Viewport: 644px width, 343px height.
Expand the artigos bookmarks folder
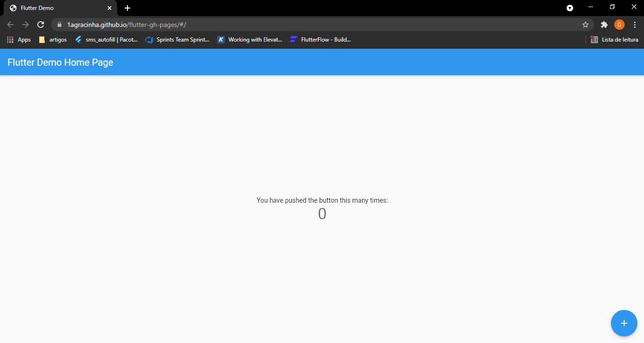click(52, 39)
